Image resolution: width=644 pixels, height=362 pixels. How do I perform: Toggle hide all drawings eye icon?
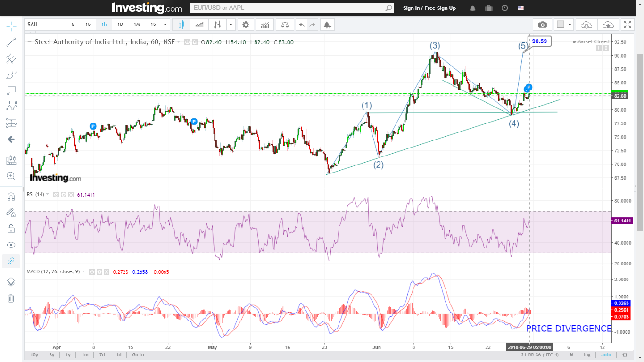tap(11, 245)
